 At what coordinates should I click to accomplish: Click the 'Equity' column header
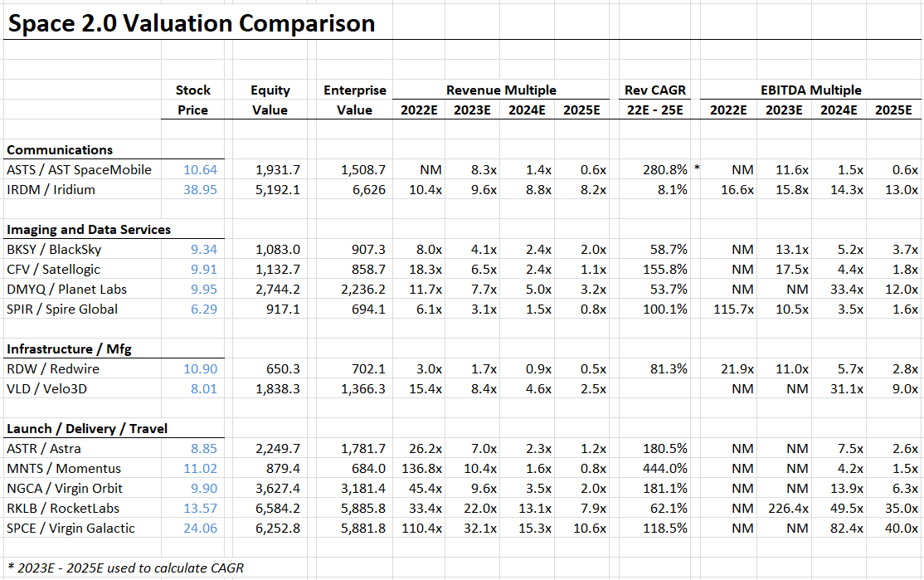point(270,90)
